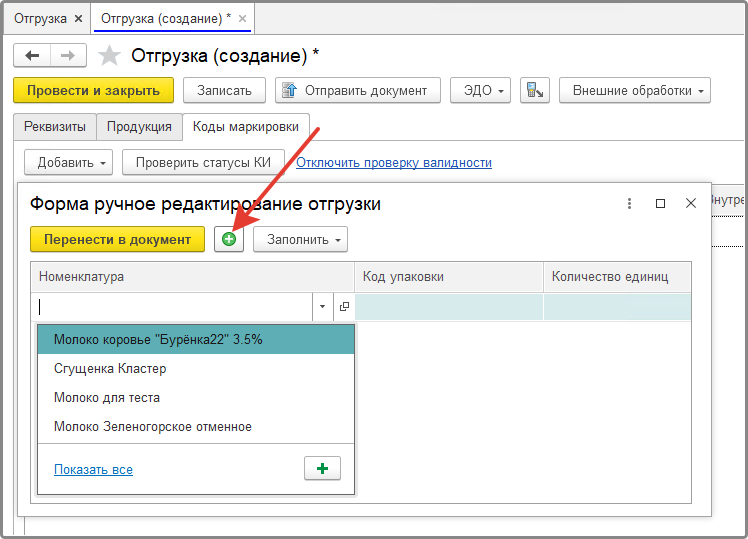Maximize the manual editing form dialog
This screenshot has height=539, width=748.
pyautogui.click(x=660, y=204)
